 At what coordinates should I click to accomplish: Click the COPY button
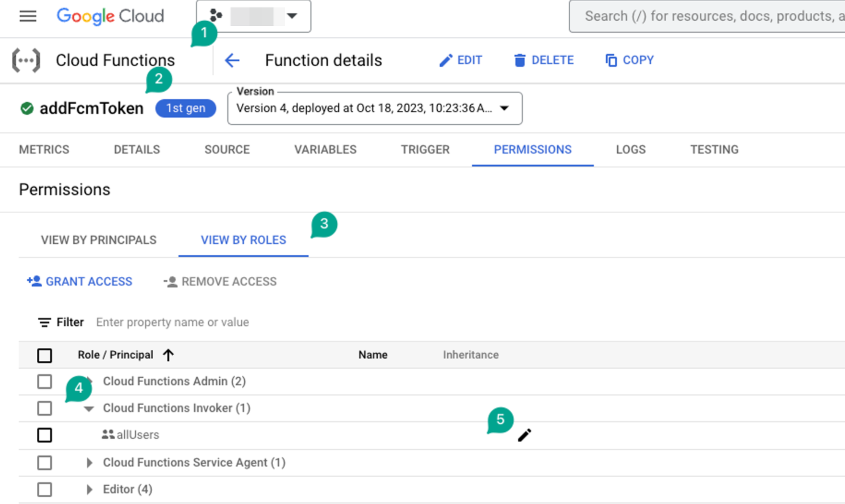pos(630,60)
